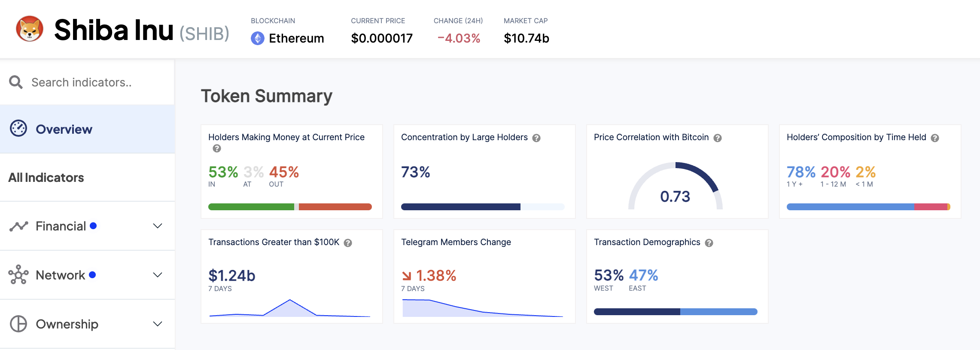Open help for Price Correlation with Bitcoin
Screen dimensions: 980x350
point(718,138)
